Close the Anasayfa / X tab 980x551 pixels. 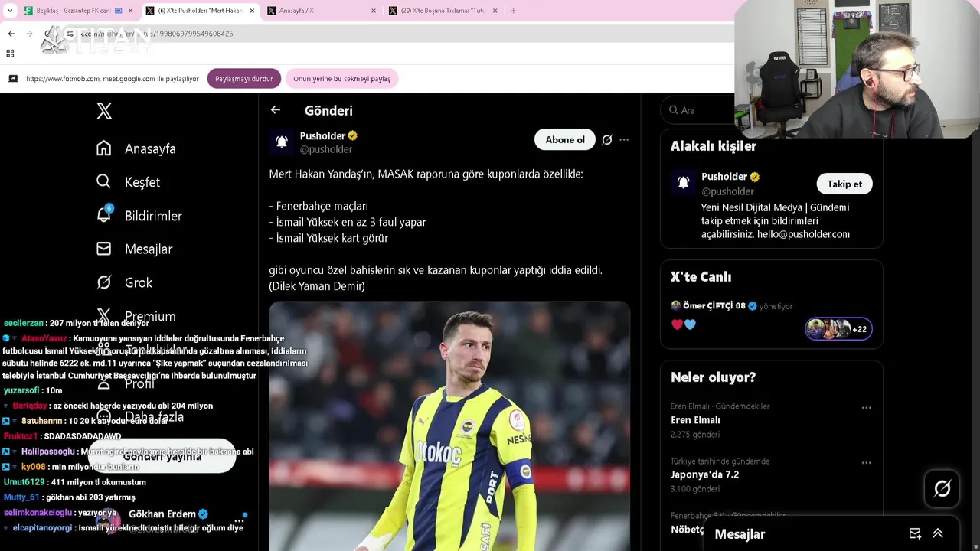click(x=374, y=11)
